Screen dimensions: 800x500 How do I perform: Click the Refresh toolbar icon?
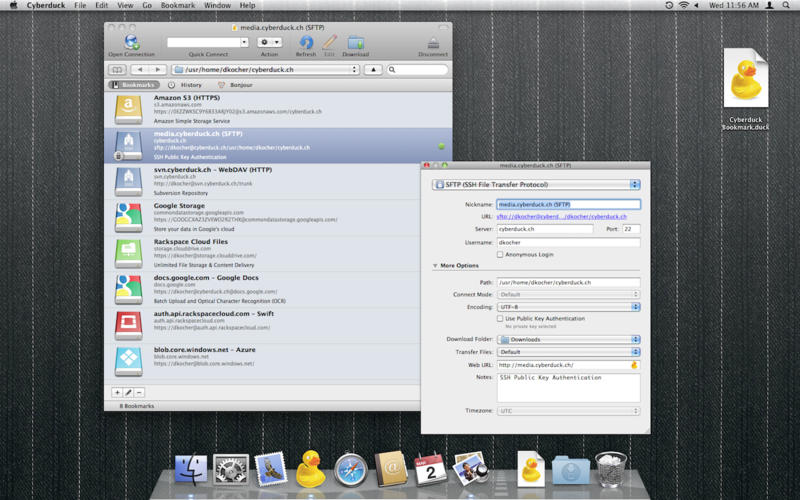306,43
